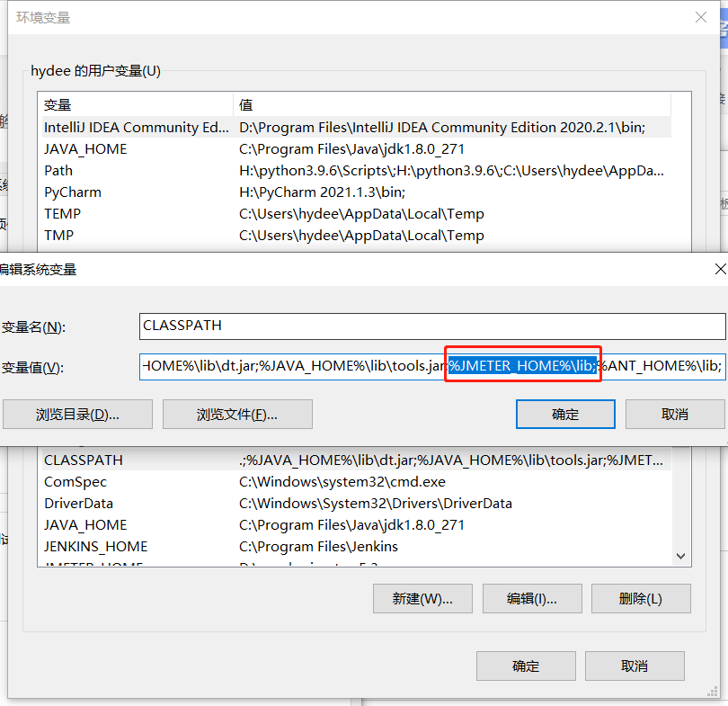This screenshot has width=728, height=706.
Task: Close the 环境变量 window
Action: pyautogui.click(x=701, y=18)
